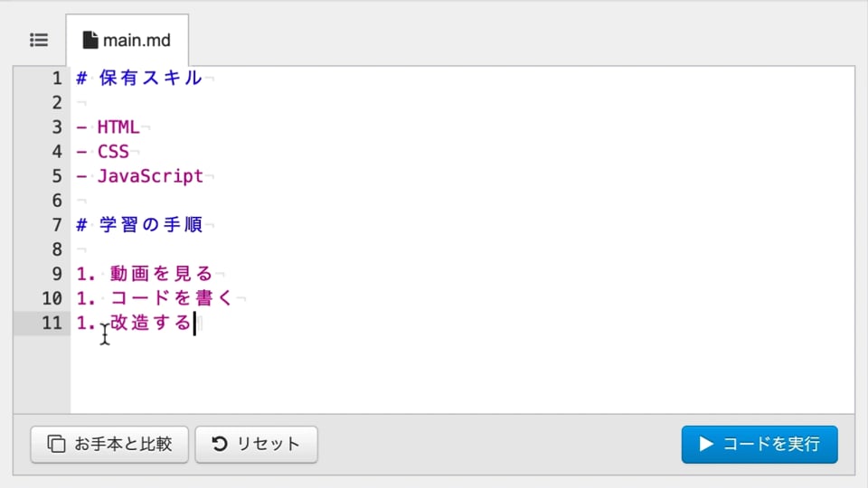868x488 pixels.
Task: Run code with コードを実行 button
Action: click(x=759, y=445)
